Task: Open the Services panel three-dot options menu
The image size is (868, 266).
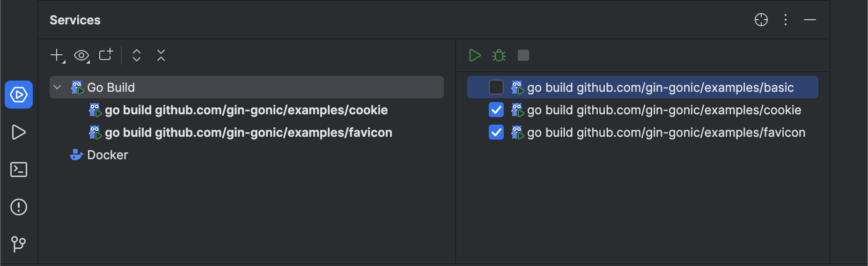Action: click(x=786, y=20)
